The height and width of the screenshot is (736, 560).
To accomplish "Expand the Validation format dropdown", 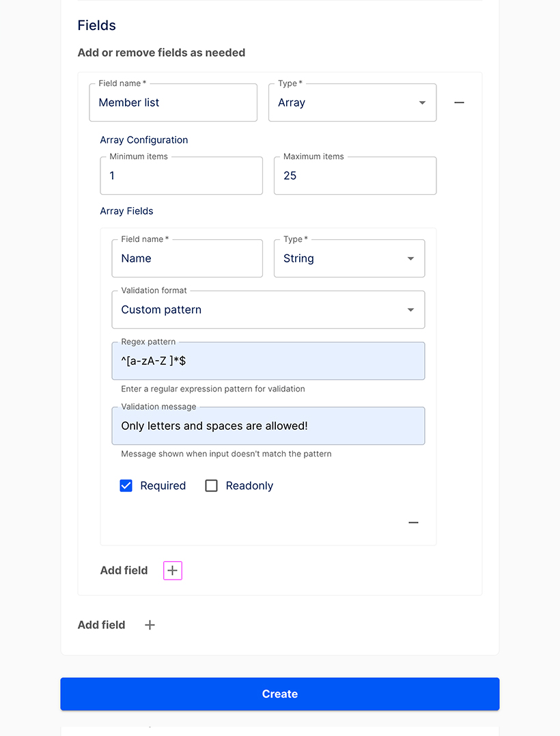I will 268,310.
